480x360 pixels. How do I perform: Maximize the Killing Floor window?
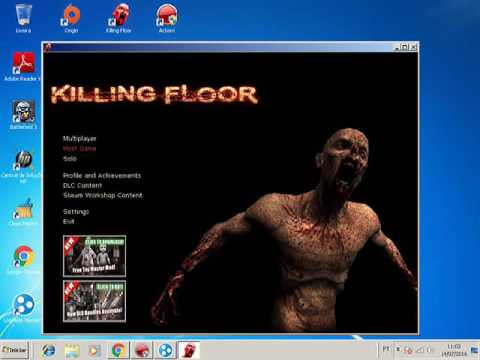[405, 47]
